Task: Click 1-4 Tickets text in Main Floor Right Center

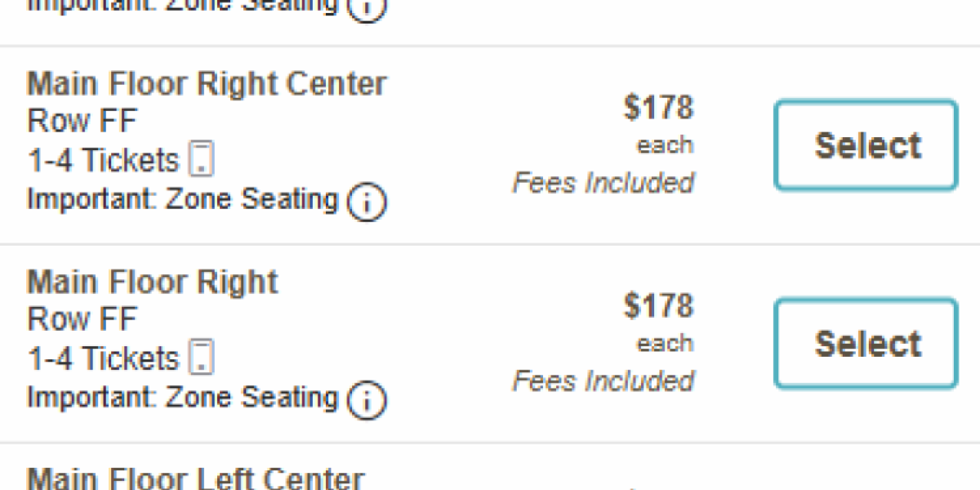Action: tap(103, 160)
